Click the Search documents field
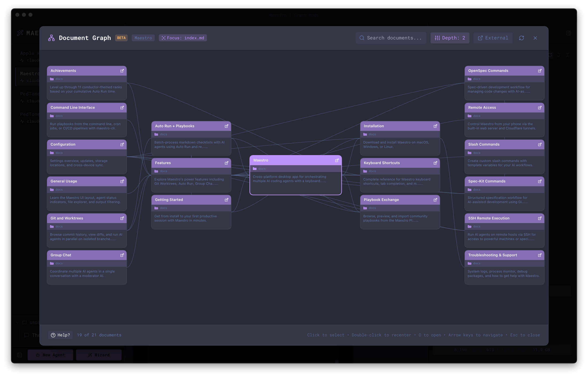Image resolution: width=588 pixels, height=377 pixels. [x=391, y=38]
